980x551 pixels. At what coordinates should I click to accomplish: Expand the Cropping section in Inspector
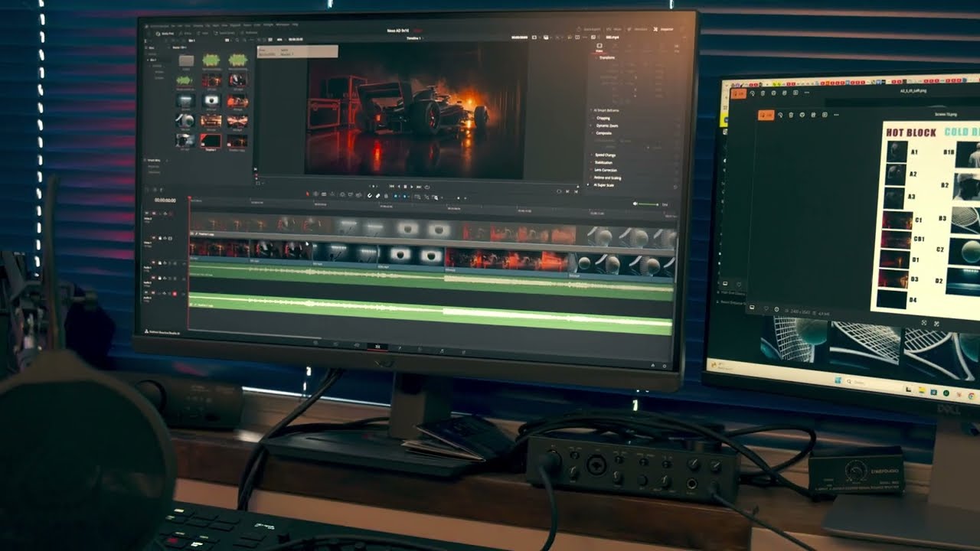click(x=603, y=118)
